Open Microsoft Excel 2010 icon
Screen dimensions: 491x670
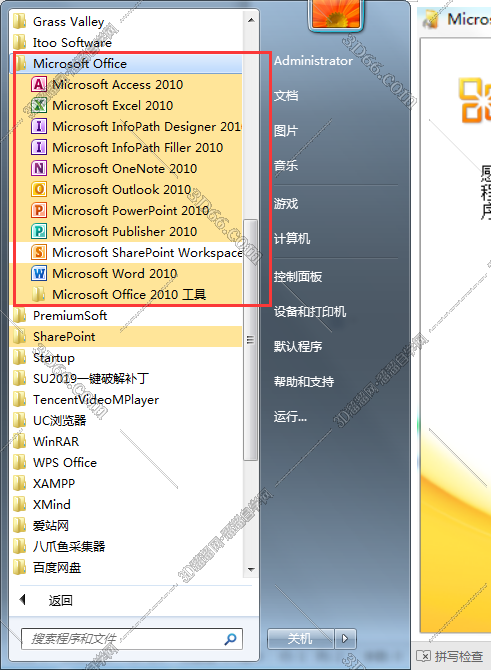click(x=38, y=106)
